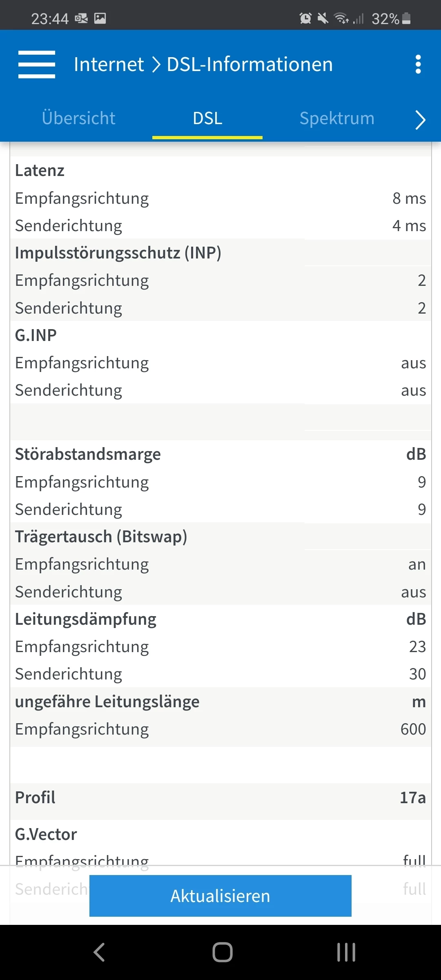Tap the Android back navigation button

point(99,952)
